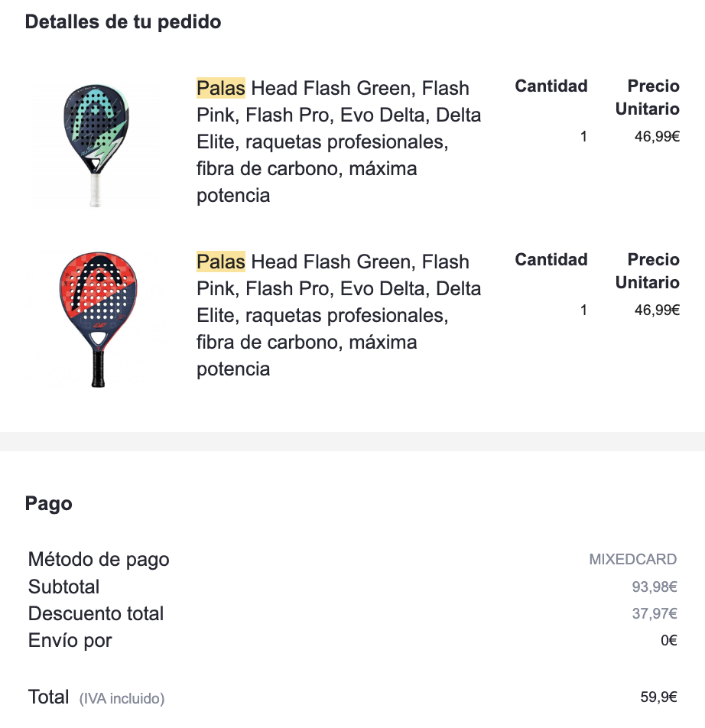705x728 pixels.
Task: Select the 46,99€ price of the red racket
Action: click(657, 310)
